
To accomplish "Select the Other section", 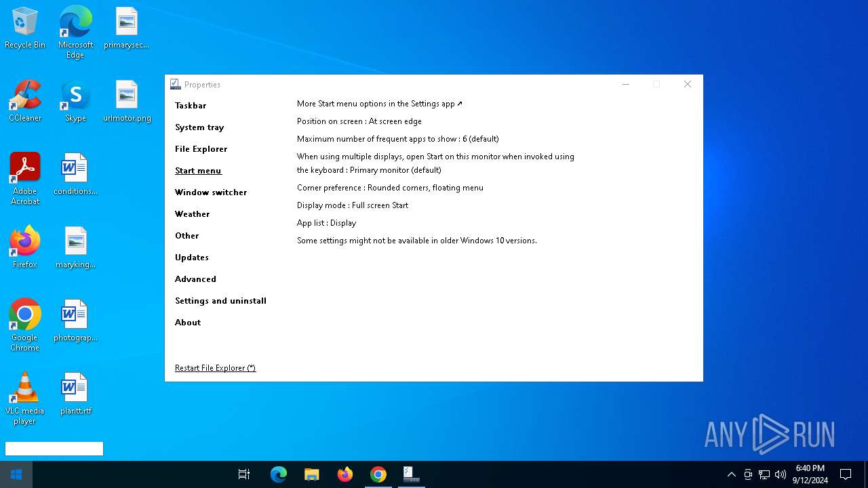I will point(186,236).
